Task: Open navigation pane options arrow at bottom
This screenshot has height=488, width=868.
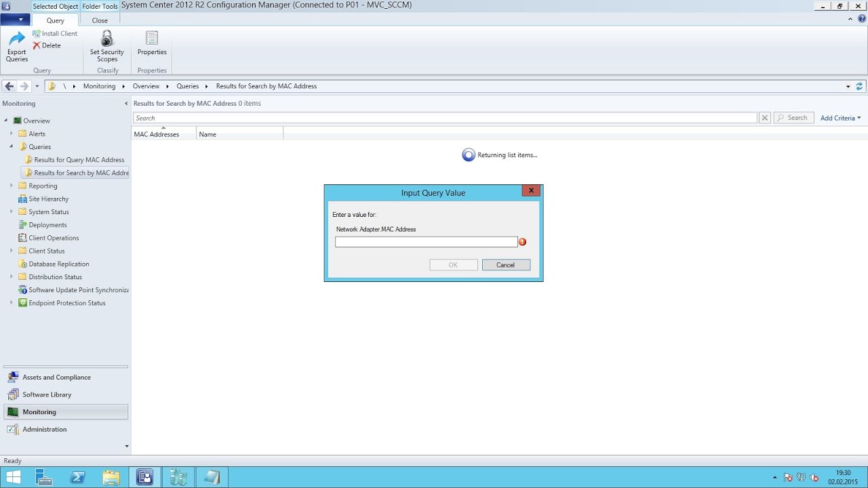Action: (x=126, y=446)
